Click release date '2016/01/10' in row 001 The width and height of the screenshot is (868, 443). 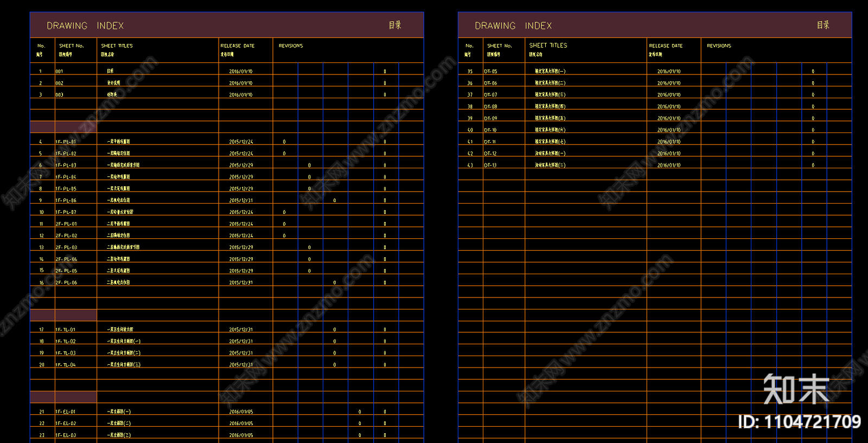241,71
